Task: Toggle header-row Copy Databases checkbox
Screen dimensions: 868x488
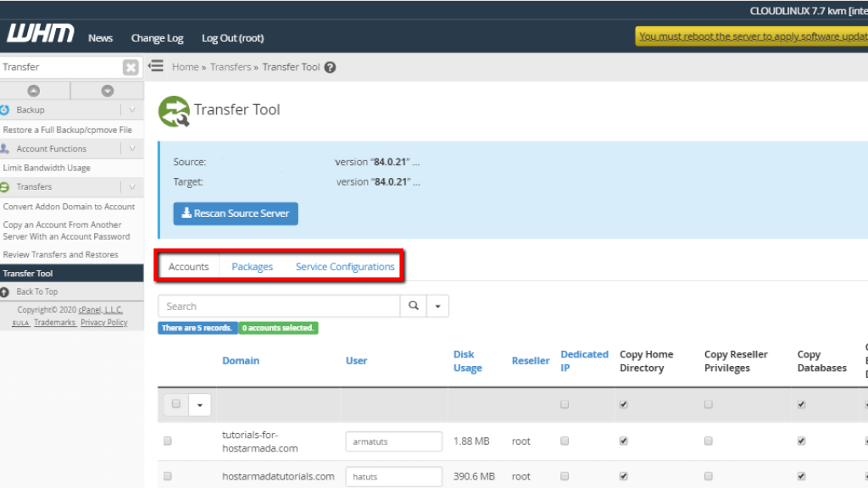Action: [x=802, y=404]
